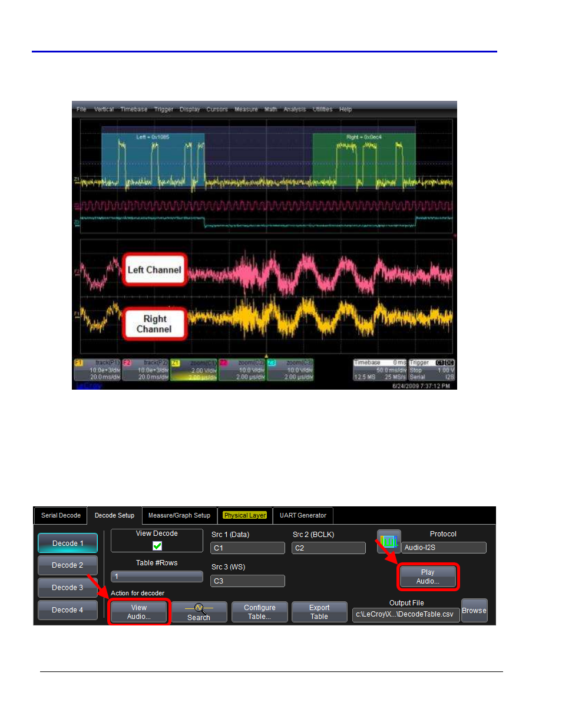Open the Z1 zoom(C1) trace descriptor
Image resolution: width=562 pixels, height=728 pixels.
pyautogui.click(x=194, y=370)
